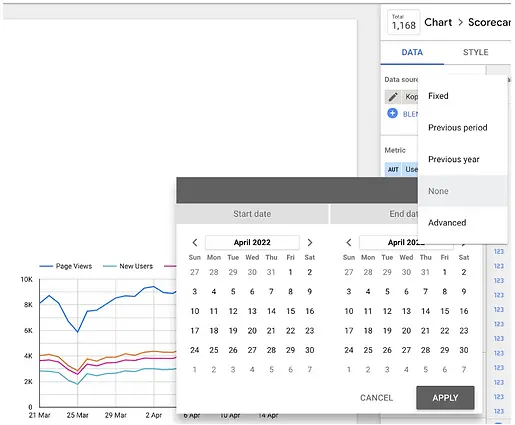
Task: Click the Scorecard breadcrumb label
Action: (489, 22)
